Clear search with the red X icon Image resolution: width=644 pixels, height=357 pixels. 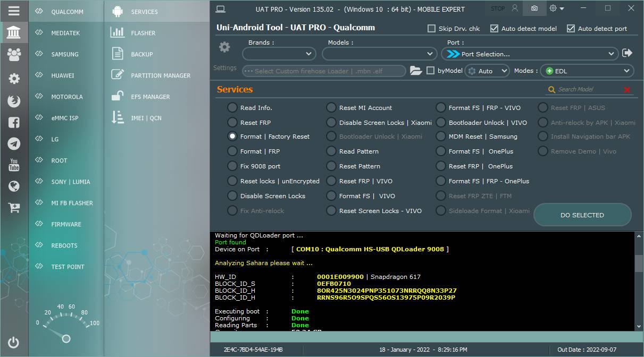click(626, 90)
